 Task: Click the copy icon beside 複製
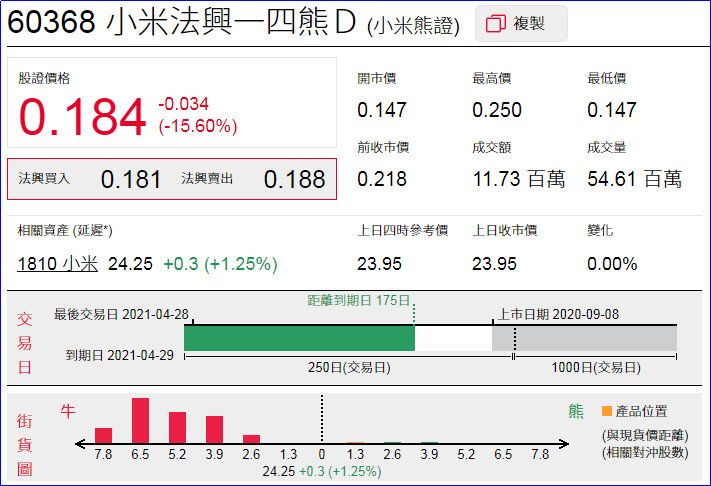(x=496, y=24)
